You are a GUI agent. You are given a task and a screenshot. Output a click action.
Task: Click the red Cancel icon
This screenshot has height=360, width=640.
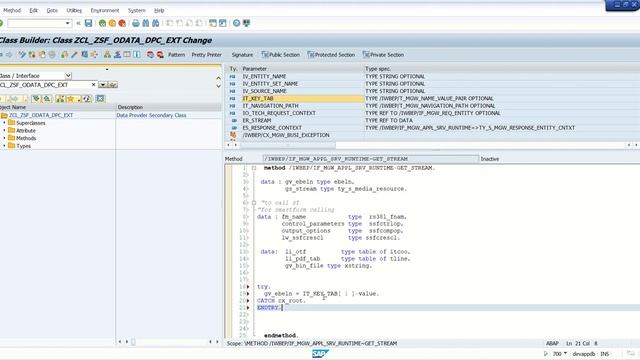122,23
